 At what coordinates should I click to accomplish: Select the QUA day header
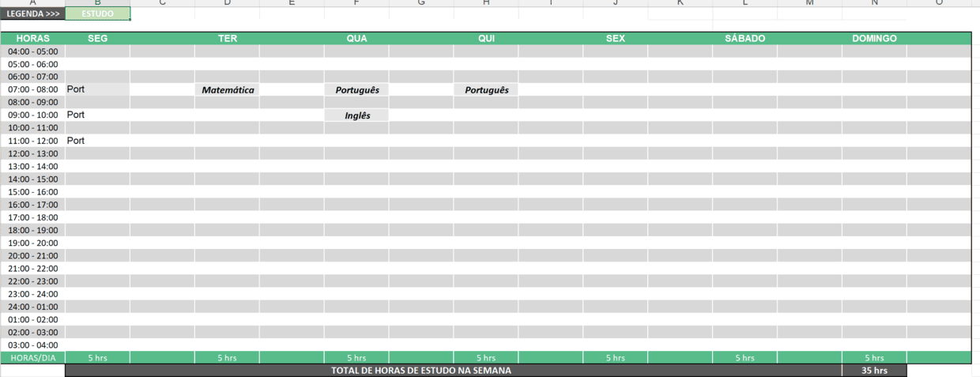(356, 38)
